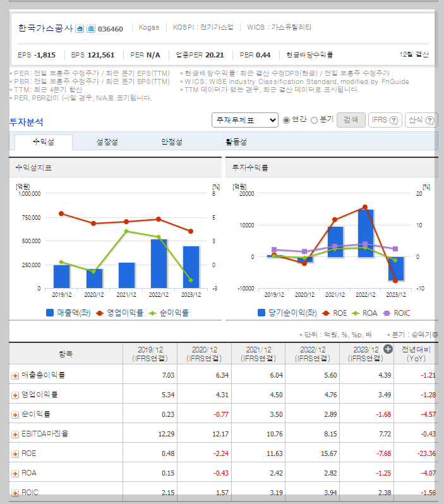Click the KOSPI : 전기가스업 label
The width and height of the screenshot is (444, 504).
(203, 27)
